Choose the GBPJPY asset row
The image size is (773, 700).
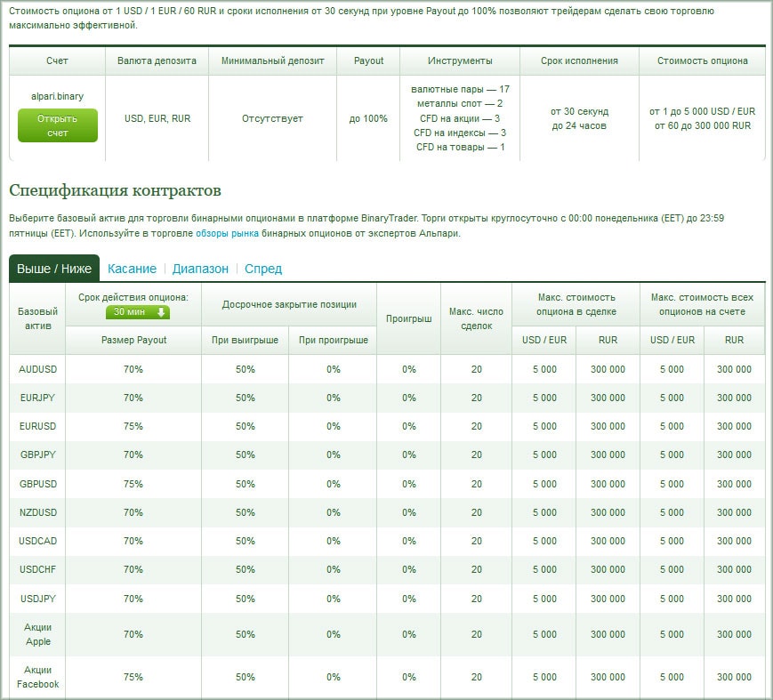tap(37, 455)
